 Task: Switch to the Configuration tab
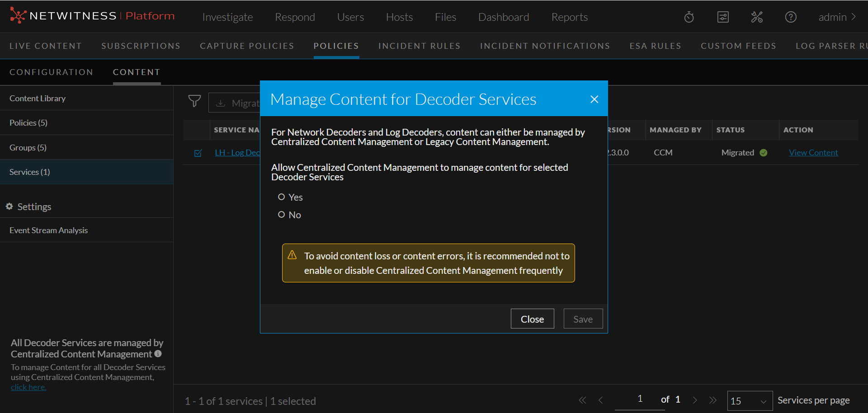click(x=51, y=72)
